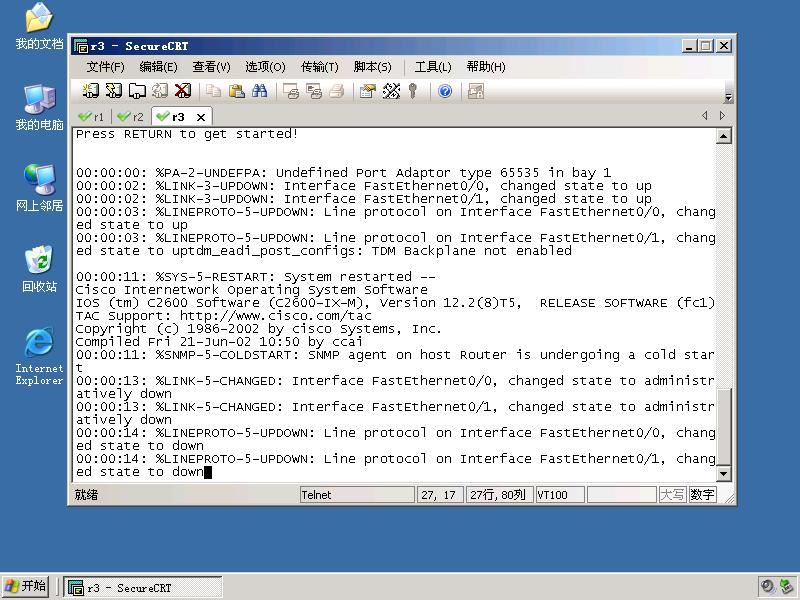Click the 27行, 80列 status bar field

[x=498, y=494]
